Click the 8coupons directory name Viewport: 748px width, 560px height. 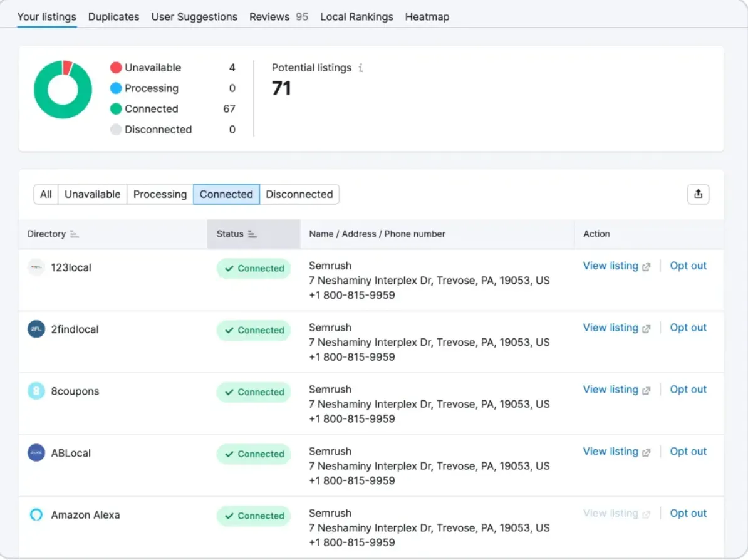pyautogui.click(x=75, y=391)
